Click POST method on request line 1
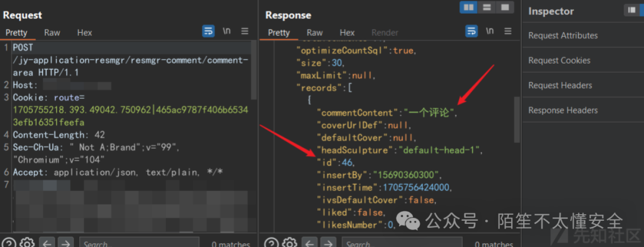The width and height of the screenshot is (644, 247). point(24,48)
